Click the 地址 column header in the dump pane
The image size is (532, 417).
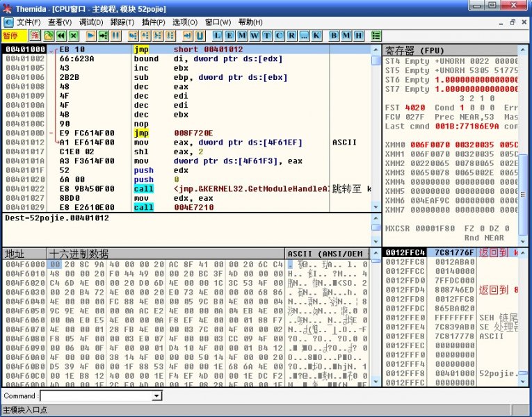pyautogui.click(x=24, y=254)
